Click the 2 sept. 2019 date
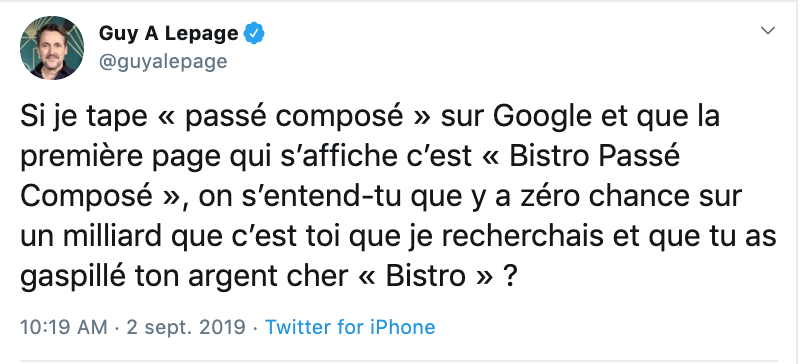The height and width of the screenshot is (364, 800). [x=186, y=327]
